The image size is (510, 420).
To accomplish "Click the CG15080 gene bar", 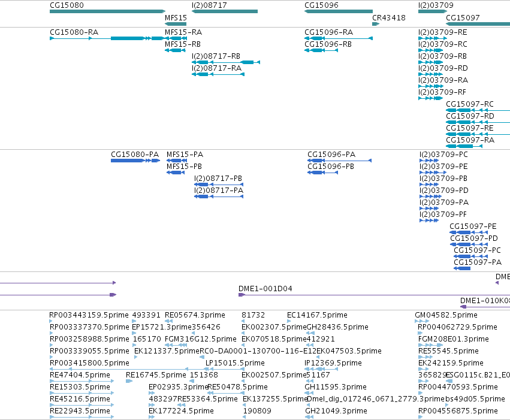I will click(x=107, y=11).
